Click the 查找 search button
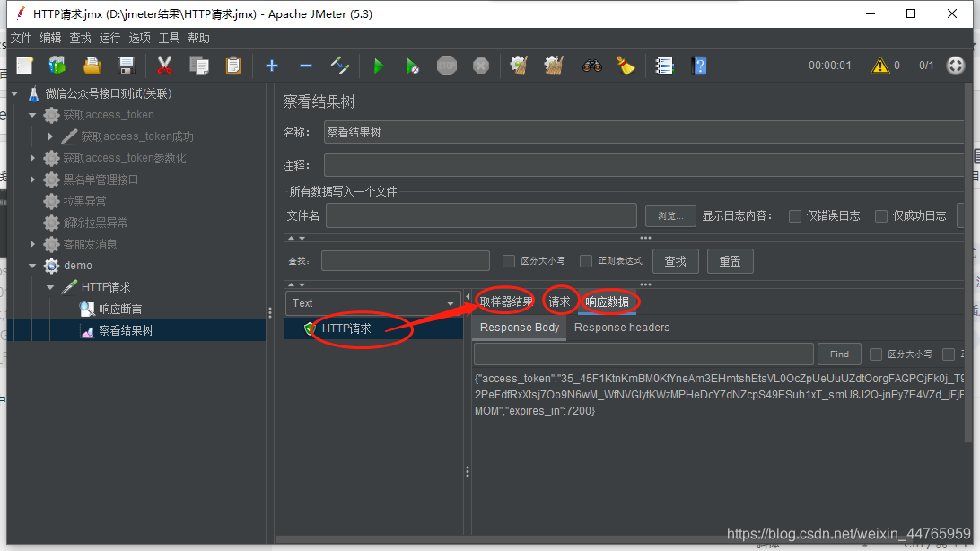The height and width of the screenshot is (551, 980). (676, 261)
